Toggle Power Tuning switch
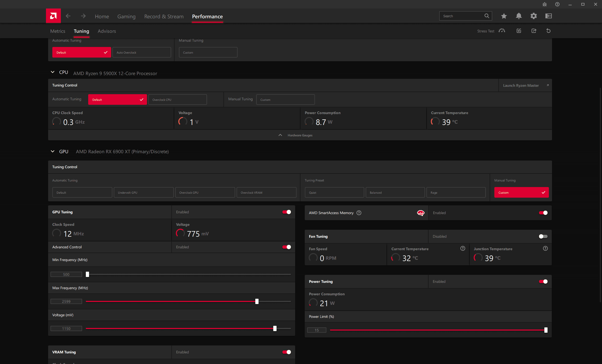Image resolution: width=602 pixels, height=364 pixels. tap(543, 281)
